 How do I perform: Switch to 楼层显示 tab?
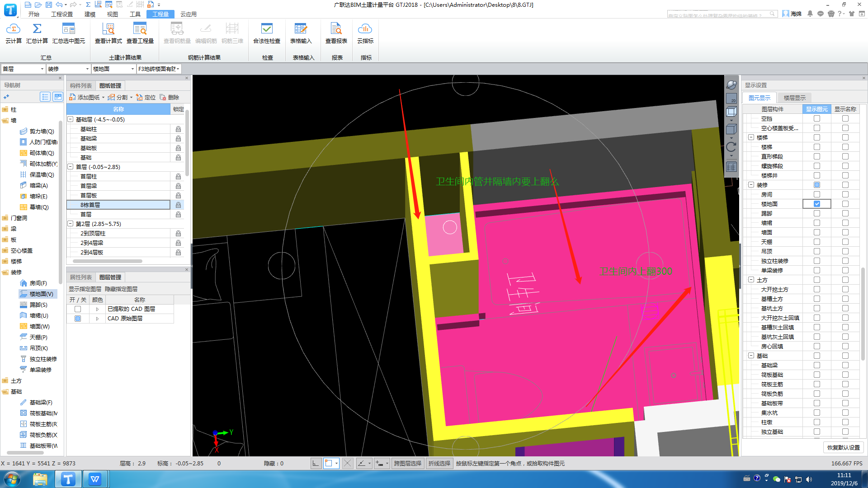pyautogui.click(x=795, y=98)
